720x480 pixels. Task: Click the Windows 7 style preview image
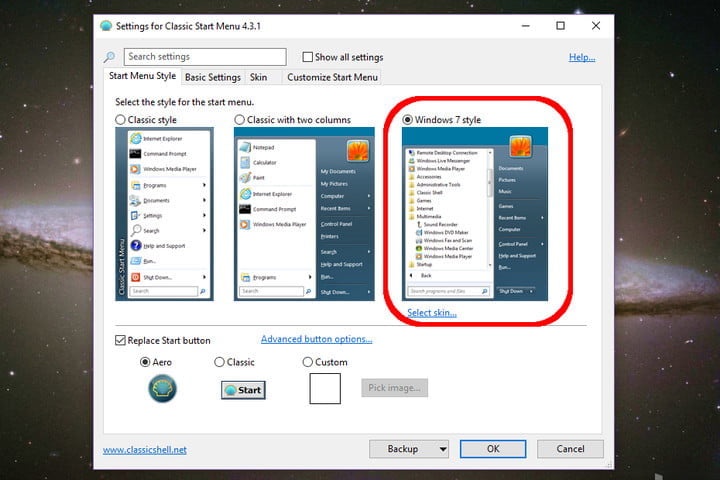coord(475,214)
